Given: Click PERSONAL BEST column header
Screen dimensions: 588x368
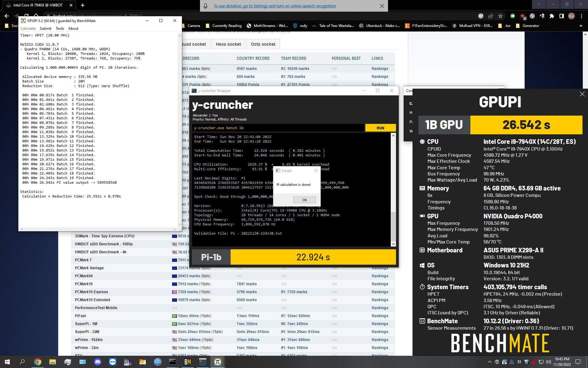Looking at the screenshot, I should (x=346, y=58).
